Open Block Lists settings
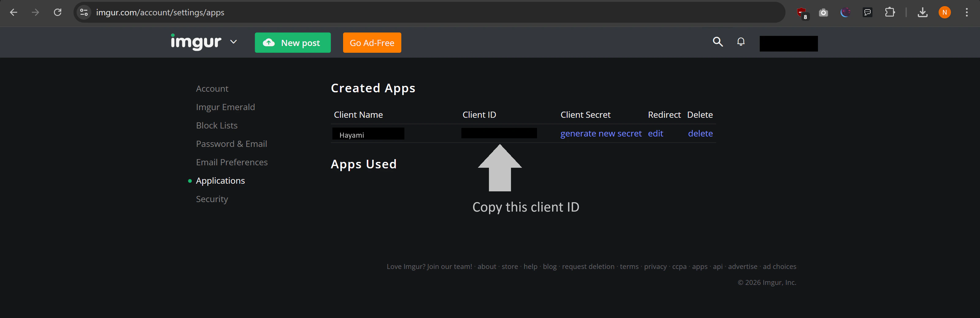980x318 pixels. [x=217, y=125]
